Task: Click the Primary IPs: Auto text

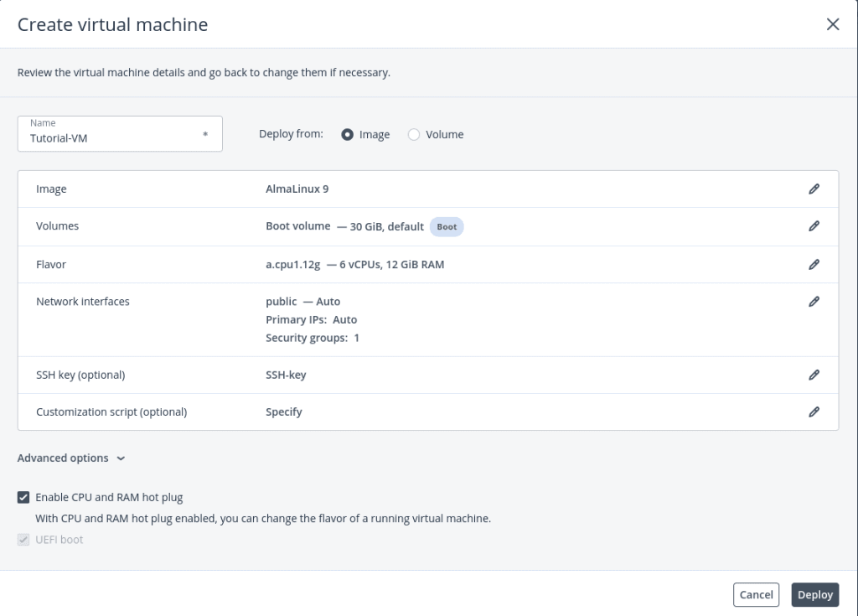Action: (312, 320)
